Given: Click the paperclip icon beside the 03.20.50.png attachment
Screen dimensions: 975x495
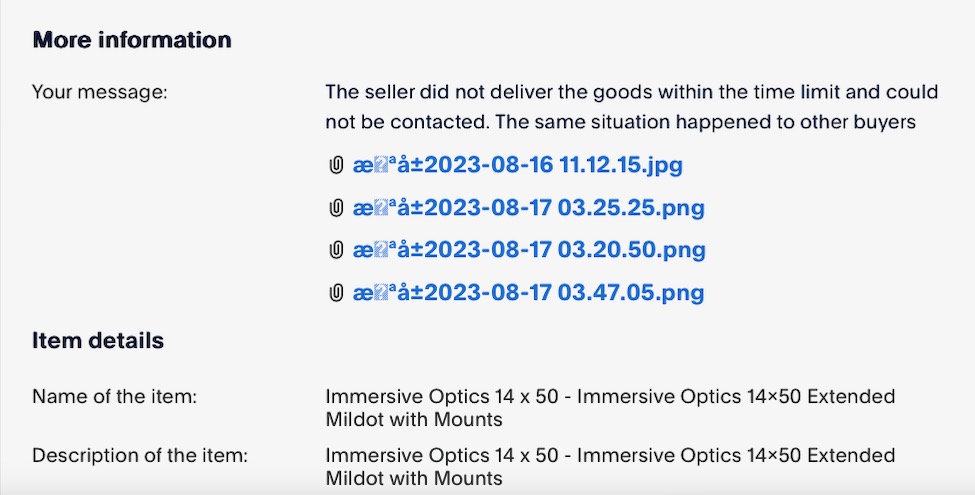Looking at the screenshot, I should tap(336, 250).
